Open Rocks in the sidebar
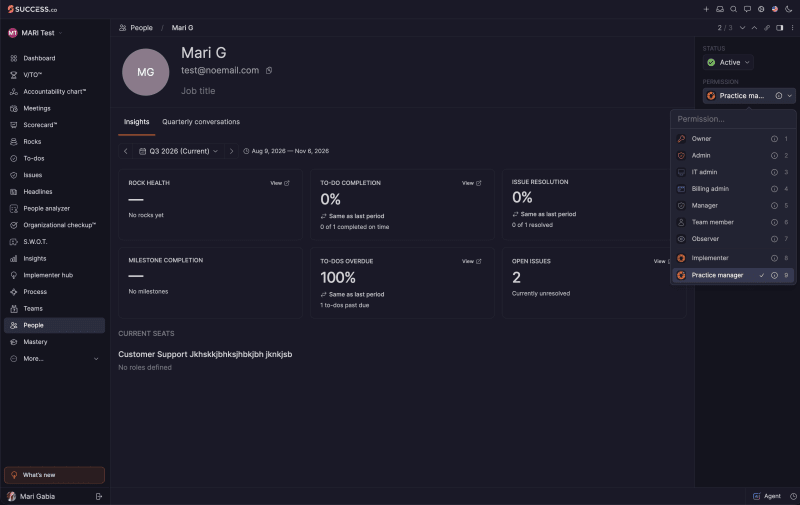The width and height of the screenshot is (800, 505). (x=54, y=142)
